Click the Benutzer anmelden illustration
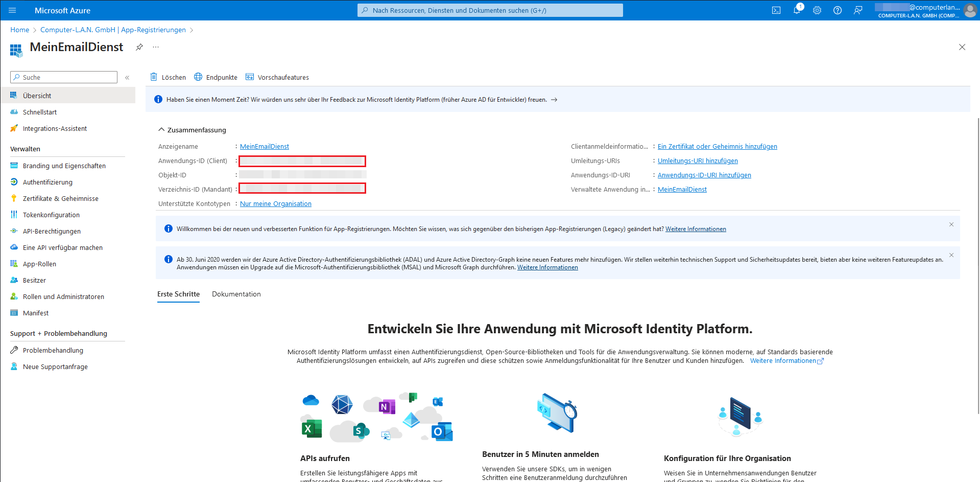This screenshot has height=482, width=980. [557, 413]
